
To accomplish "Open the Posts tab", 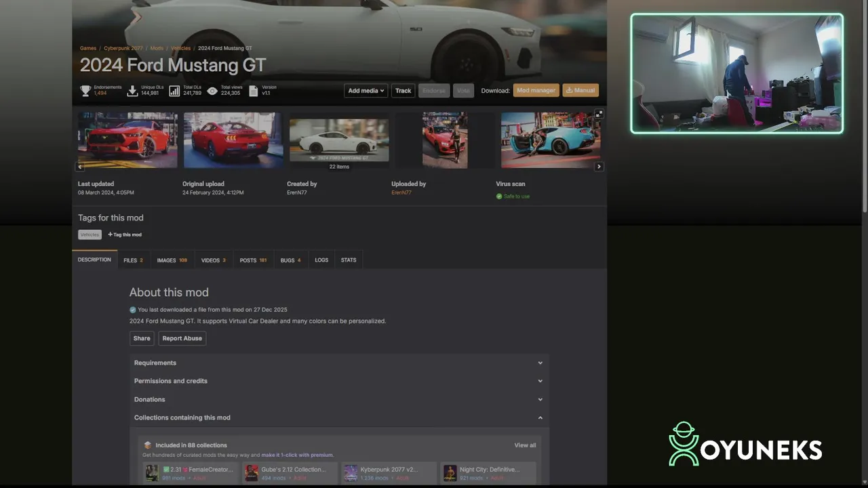I will (253, 260).
